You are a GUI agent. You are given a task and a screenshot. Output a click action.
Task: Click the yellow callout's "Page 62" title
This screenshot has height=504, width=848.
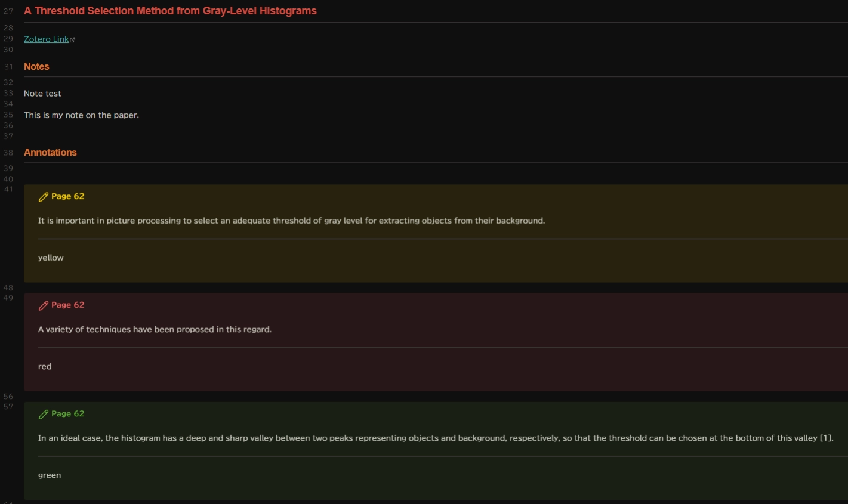tap(67, 196)
